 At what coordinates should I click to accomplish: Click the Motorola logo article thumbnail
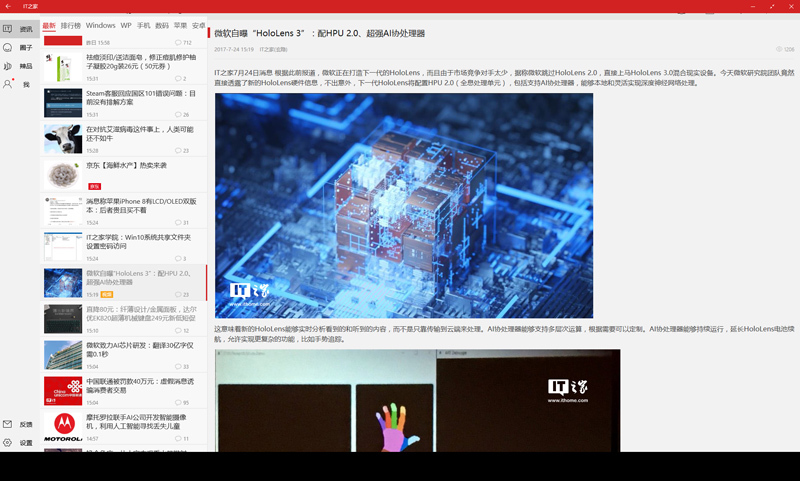click(x=63, y=427)
